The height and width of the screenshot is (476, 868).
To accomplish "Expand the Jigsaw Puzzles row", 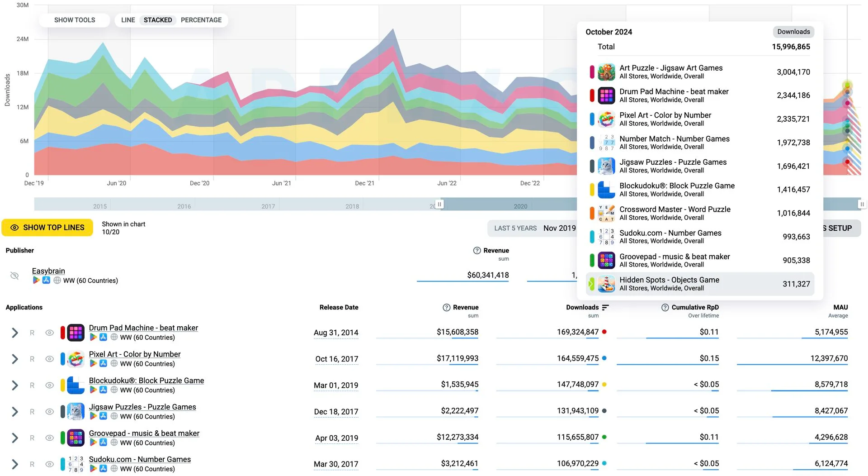I will click(x=15, y=412).
